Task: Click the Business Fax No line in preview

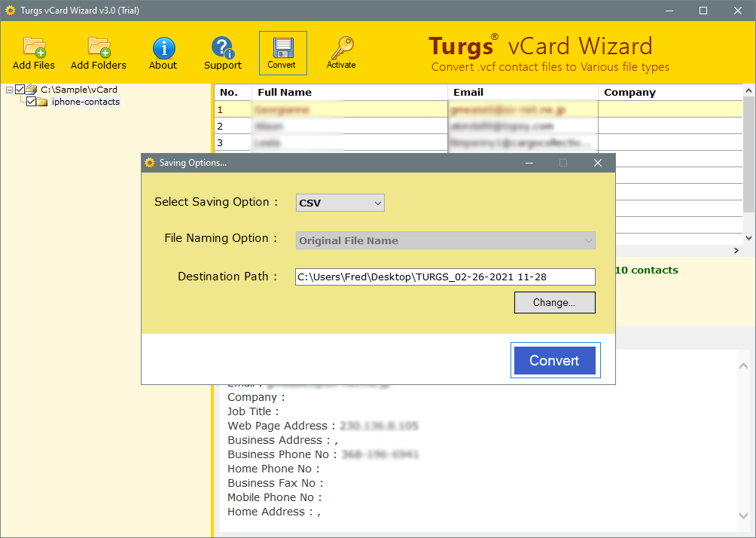Action: point(276,483)
